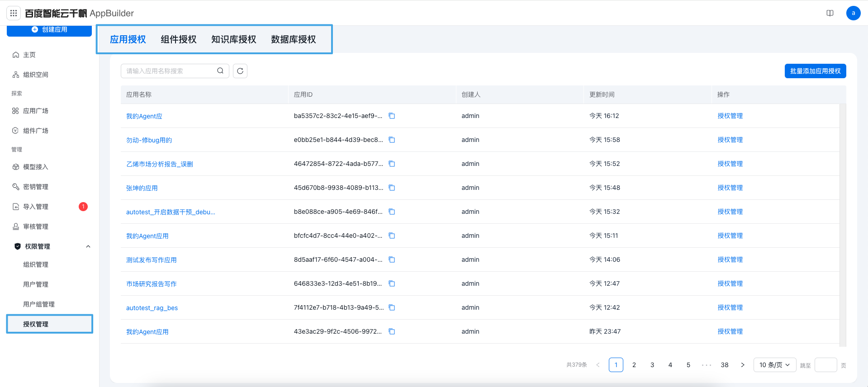The image size is (868, 387).
Task: Click the 跳至 page jump input box
Action: pyautogui.click(x=825, y=365)
